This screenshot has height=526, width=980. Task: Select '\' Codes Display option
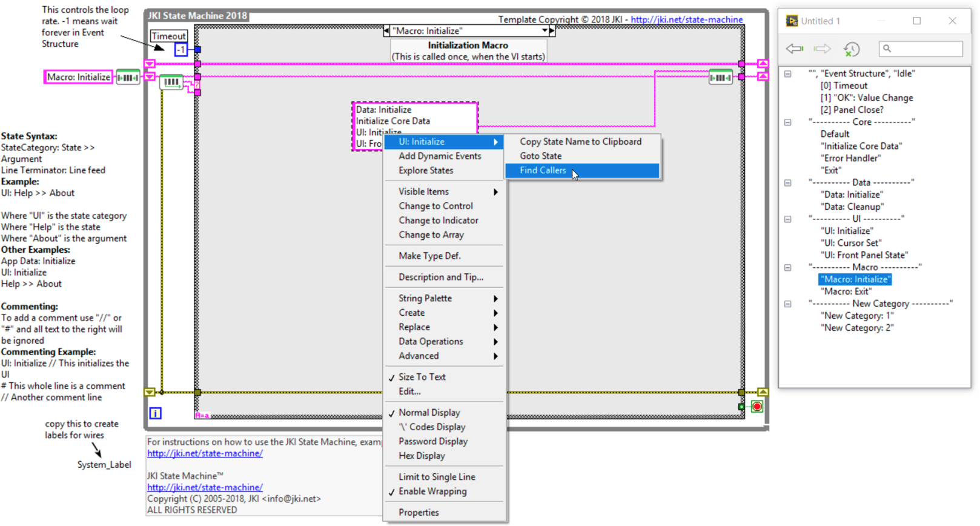(x=445, y=427)
